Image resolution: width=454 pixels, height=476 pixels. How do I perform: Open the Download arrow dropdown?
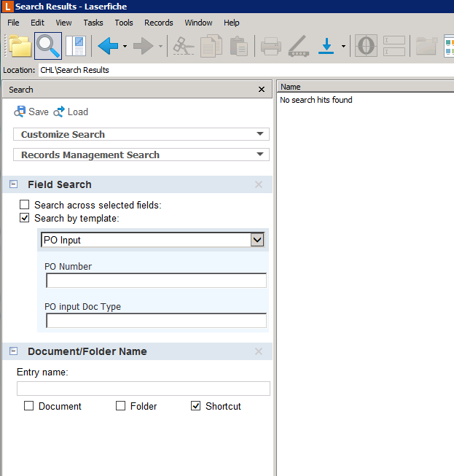coord(343,46)
